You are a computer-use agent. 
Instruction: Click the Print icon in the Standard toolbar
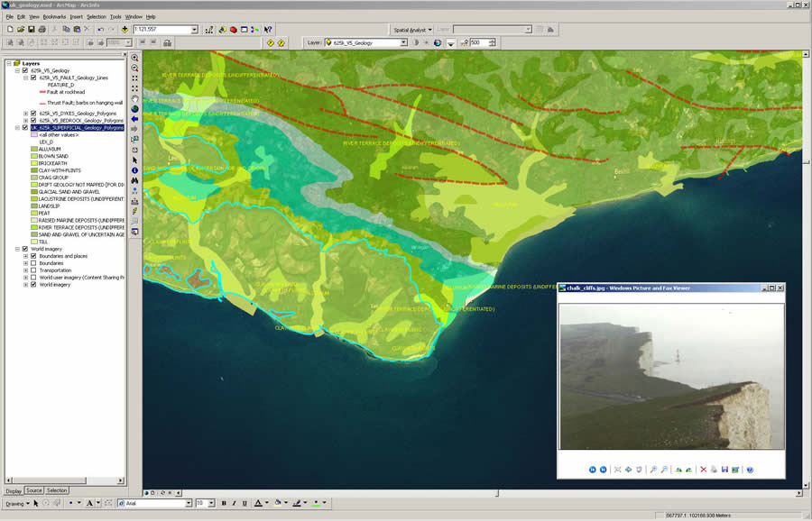coord(42,30)
